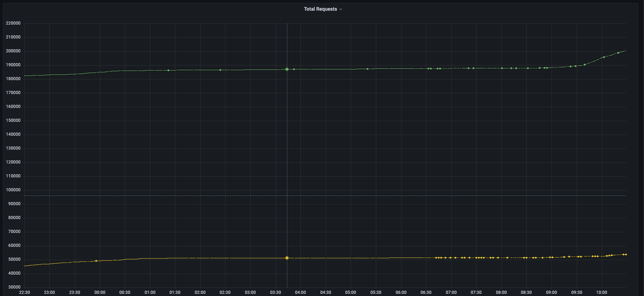This screenshot has width=644, height=296.
Task: Click the y-axis label 190000
Action: (x=13, y=65)
